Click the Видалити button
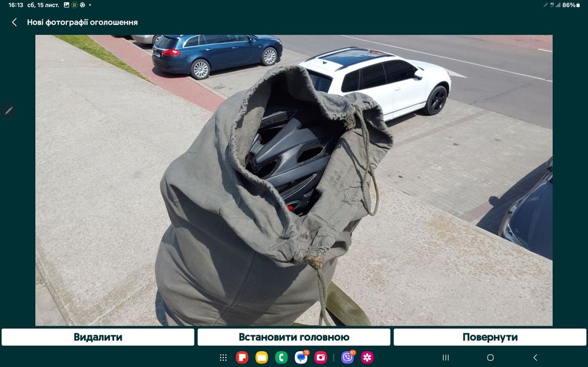This screenshot has width=588, height=367. click(x=98, y=337)
